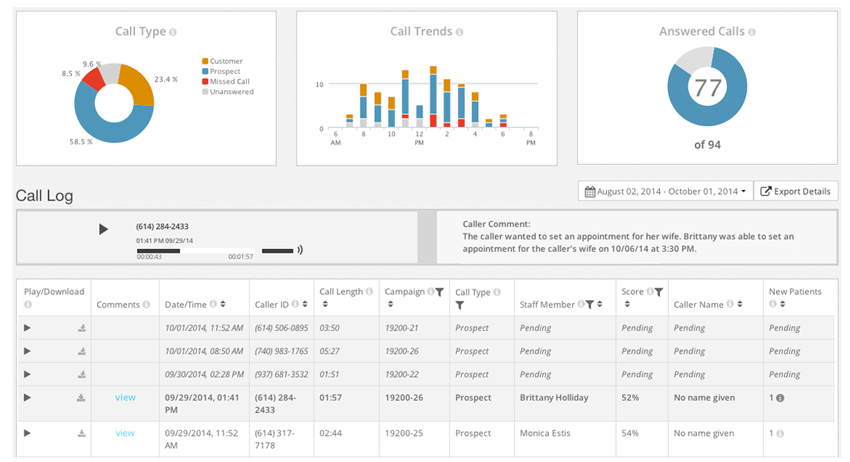Screen dimensions: 850x462
Task: Download the 09/29/2014 11:52 AM call recording
Action: pyautogui.click(x=81, y=433)
